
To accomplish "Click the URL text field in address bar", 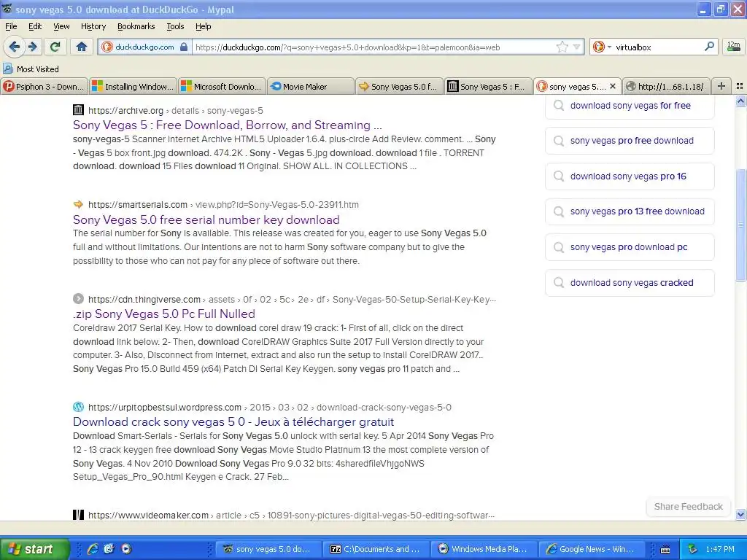I will (374, 47).
